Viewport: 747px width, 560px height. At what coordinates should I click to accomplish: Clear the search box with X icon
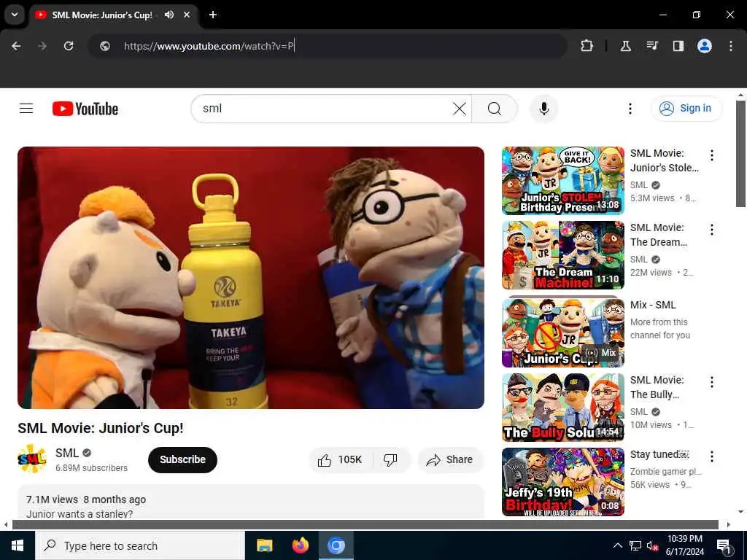click(x=460, y=109)
